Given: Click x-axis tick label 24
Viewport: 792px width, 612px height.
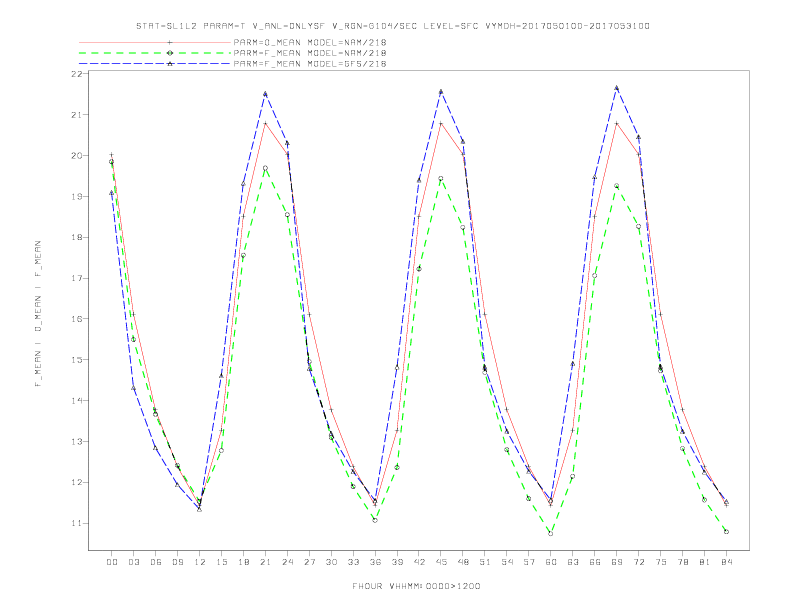Looking at the screenshot, I should coord(287,562).
